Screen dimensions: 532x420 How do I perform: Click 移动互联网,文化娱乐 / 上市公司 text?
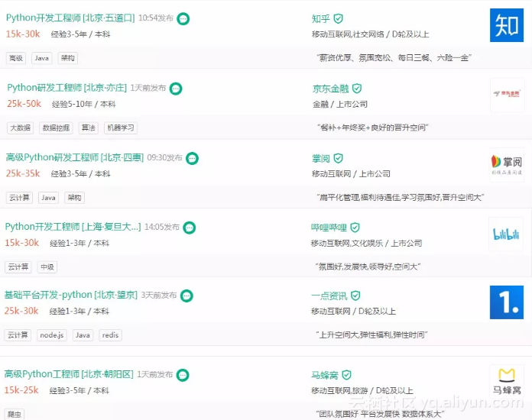[366, 243]
